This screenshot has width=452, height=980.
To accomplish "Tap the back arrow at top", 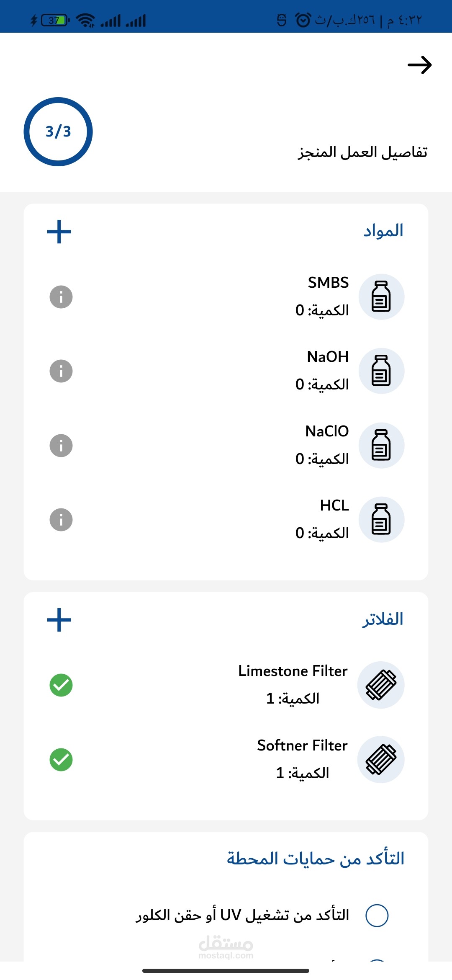I will (419, 65).
